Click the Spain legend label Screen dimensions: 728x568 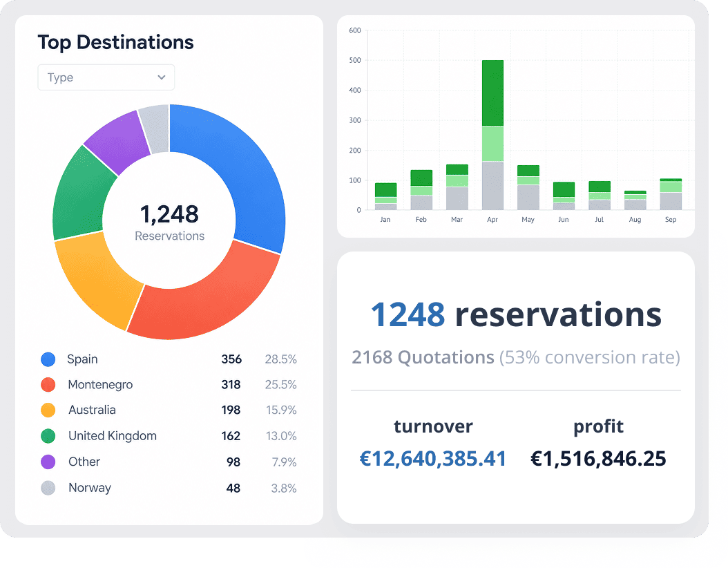click(82, 359)
